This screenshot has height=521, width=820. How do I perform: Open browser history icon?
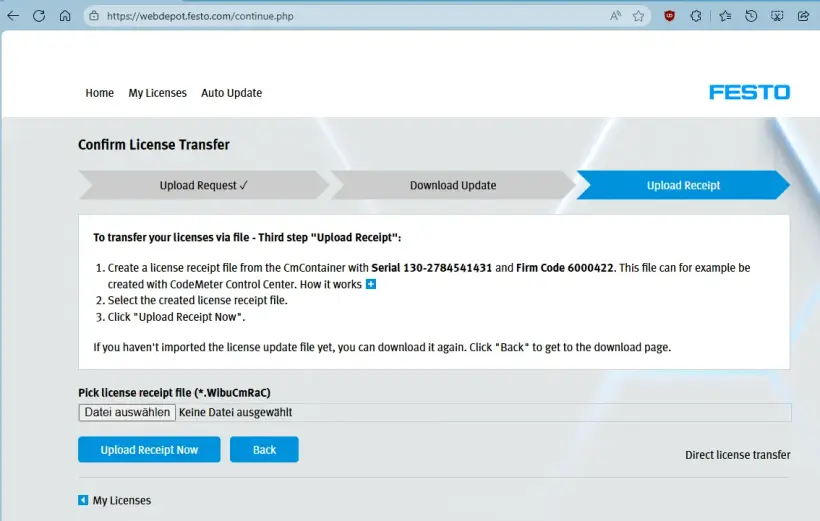click(x=751, y=16)
